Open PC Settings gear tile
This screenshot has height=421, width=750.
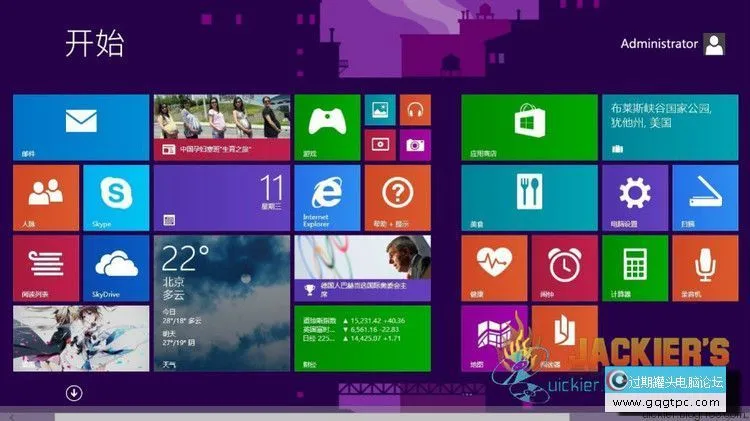(634, 197)
